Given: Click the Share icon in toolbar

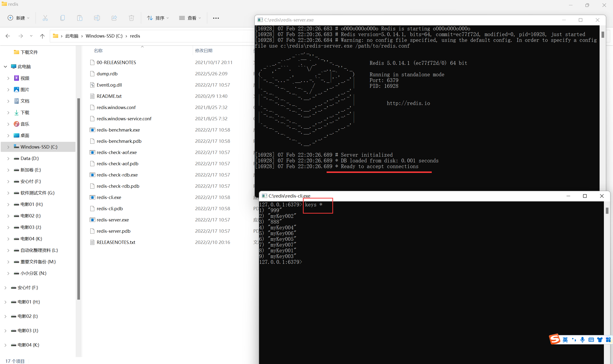Looking at the screenshot, I should tap(114, 18).
